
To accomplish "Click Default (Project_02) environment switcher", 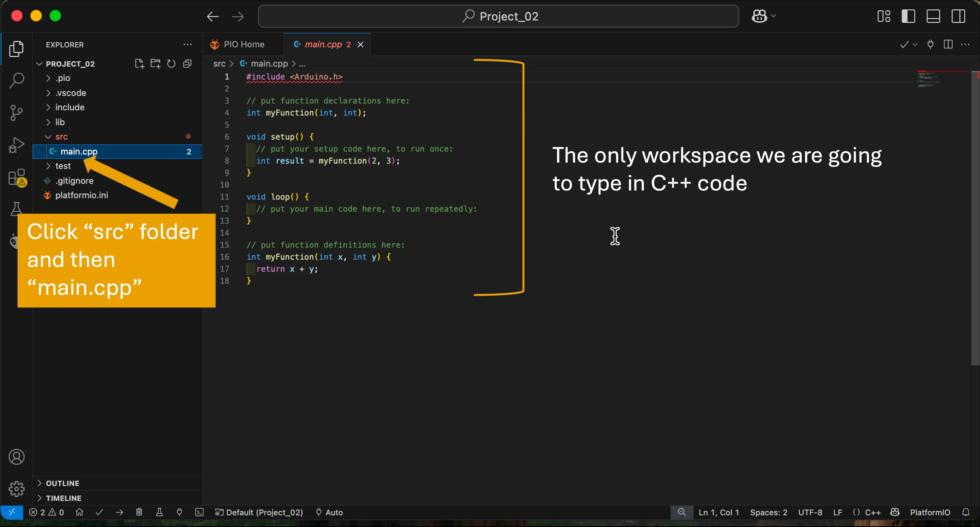I will click(259, 512).
